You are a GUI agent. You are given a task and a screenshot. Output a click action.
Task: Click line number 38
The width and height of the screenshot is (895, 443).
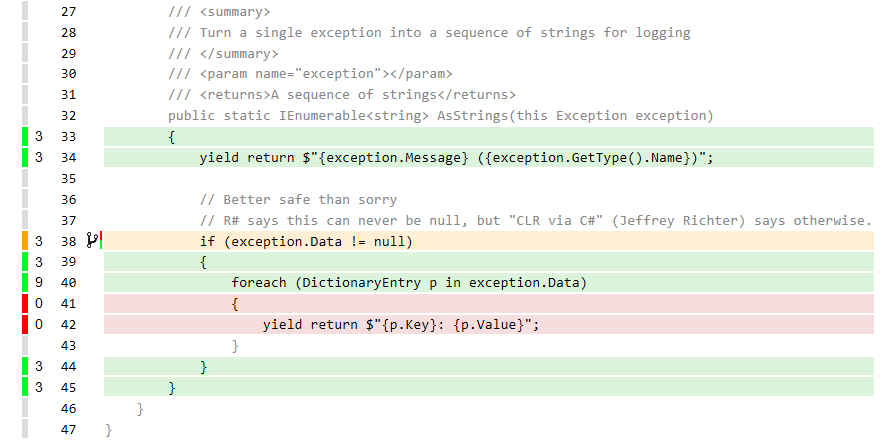(68, 241)
